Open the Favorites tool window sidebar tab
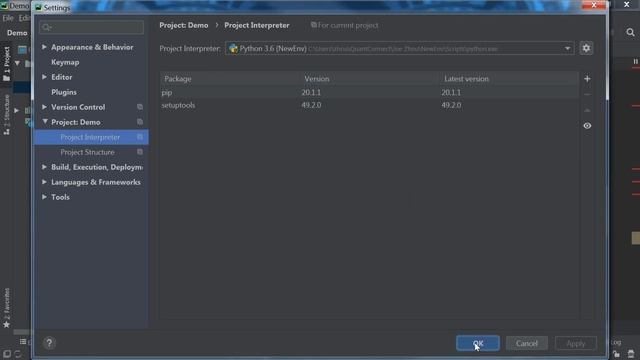 (7, 308)
